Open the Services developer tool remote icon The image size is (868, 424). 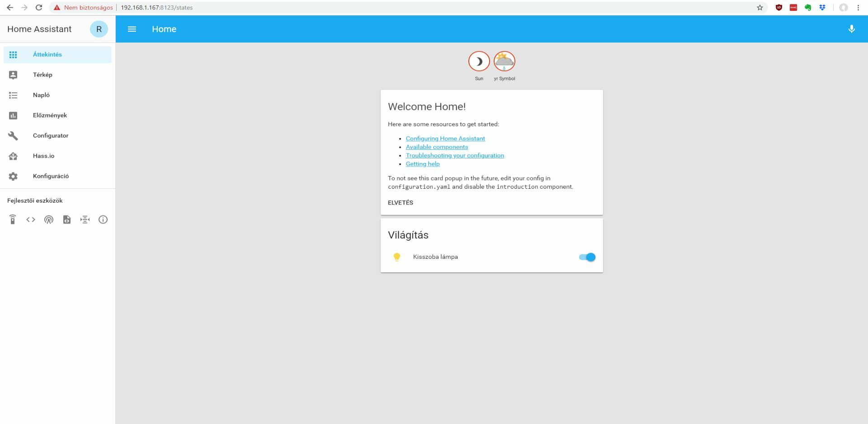pos(13,219)
